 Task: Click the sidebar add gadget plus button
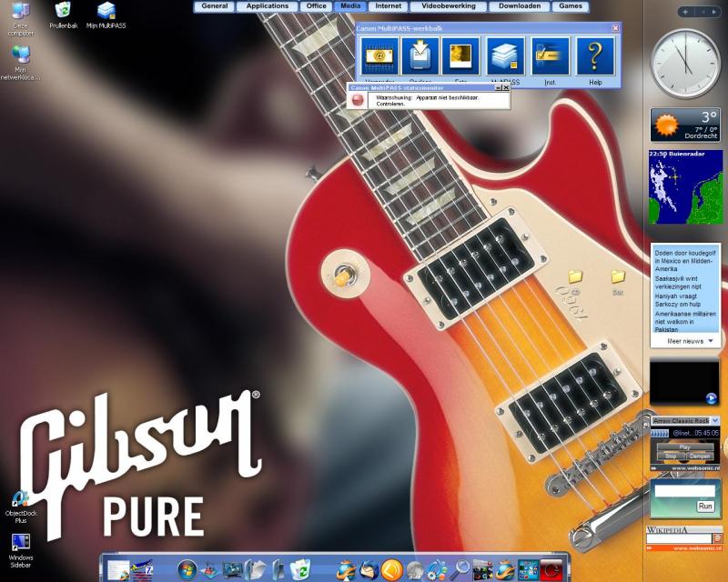point(685,12)
